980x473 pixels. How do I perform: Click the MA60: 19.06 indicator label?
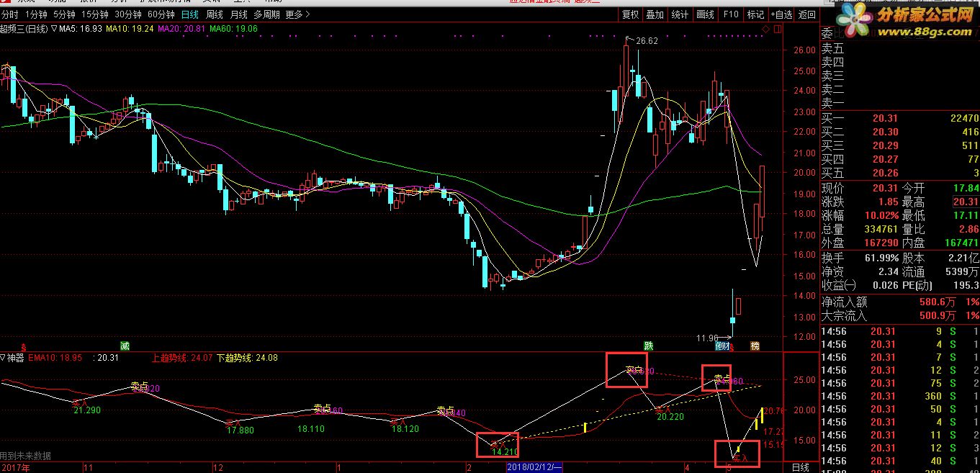233,29
